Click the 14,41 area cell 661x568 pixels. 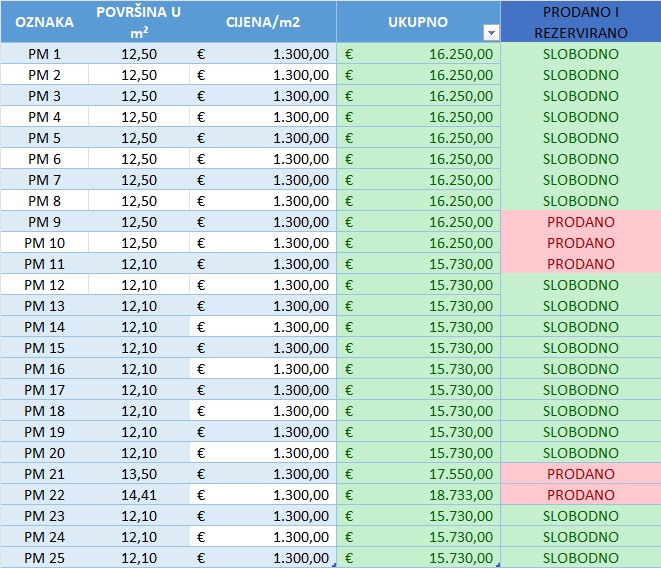[138, 495]
